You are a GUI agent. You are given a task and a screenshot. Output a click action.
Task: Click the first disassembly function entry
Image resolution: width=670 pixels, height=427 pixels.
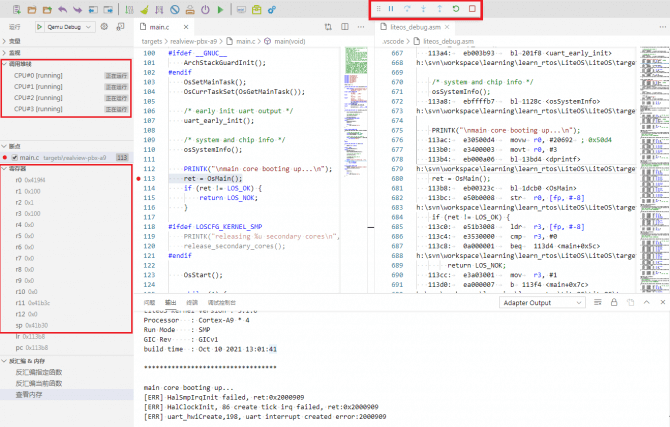pos(66,372)
